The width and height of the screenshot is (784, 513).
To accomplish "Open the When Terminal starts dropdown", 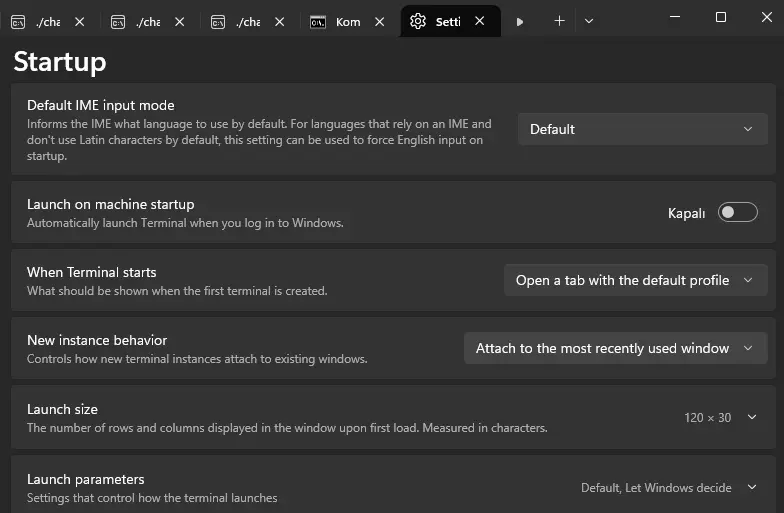I will pyautogui.click(x=635, y=280).
